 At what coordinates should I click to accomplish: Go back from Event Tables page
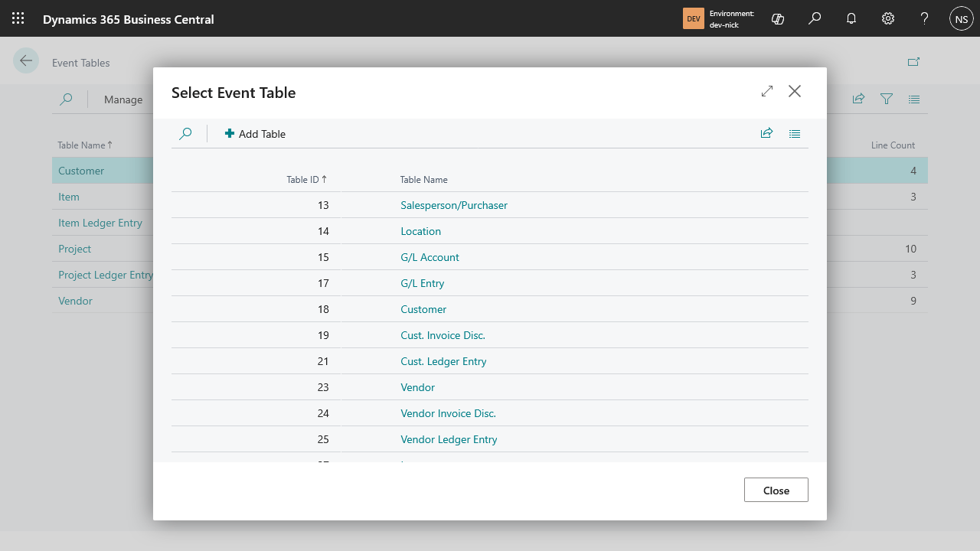(x=26, y=61)
